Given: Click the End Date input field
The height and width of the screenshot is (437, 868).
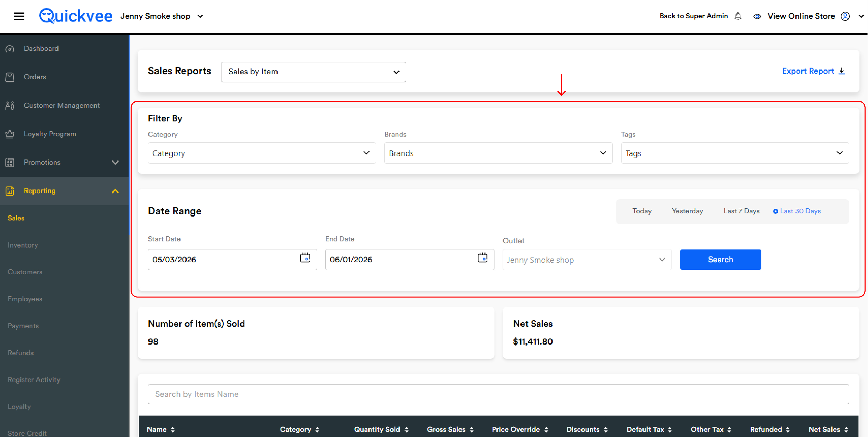Looking at the screenshot, I should [x=409, y=259].
